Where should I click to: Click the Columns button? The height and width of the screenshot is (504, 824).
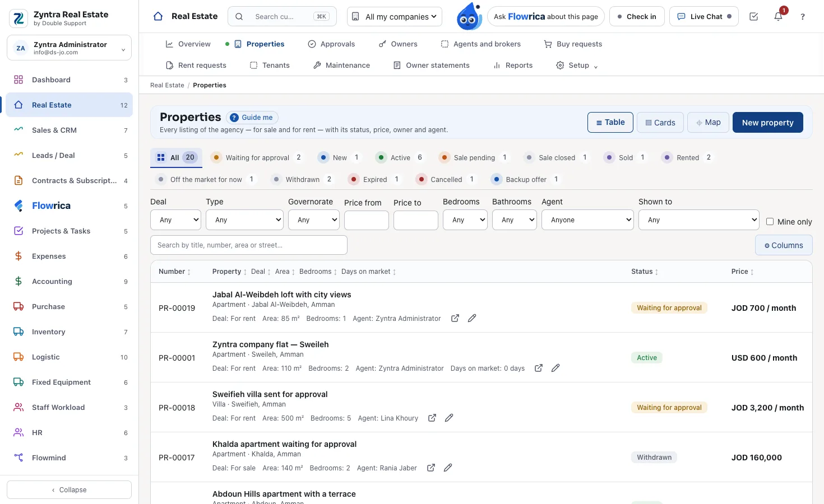[x=784, y=245]
